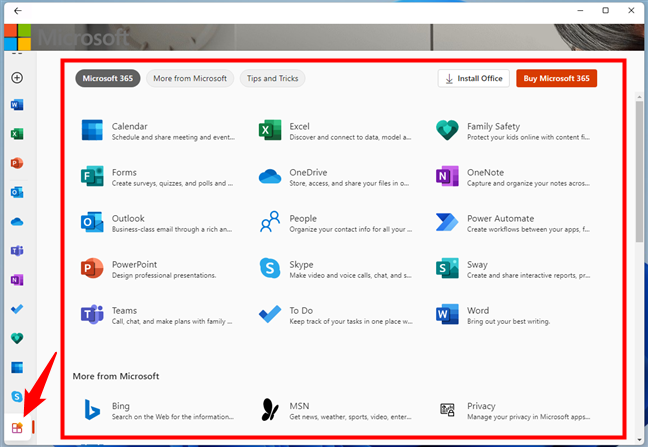
Task: Click the vertical scrollbar thumb
Action: pos(639,172)
